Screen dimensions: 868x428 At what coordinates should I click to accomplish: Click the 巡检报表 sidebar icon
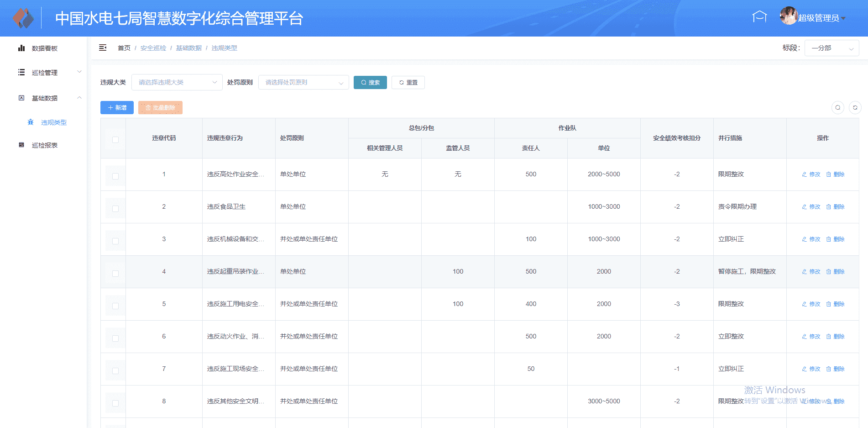point(21,145)
